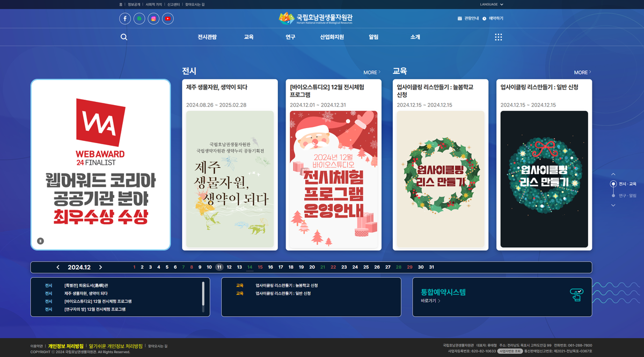Open list entry 제주 생물자원, 생약이 되다
The image size is (644, 357).
86,293
